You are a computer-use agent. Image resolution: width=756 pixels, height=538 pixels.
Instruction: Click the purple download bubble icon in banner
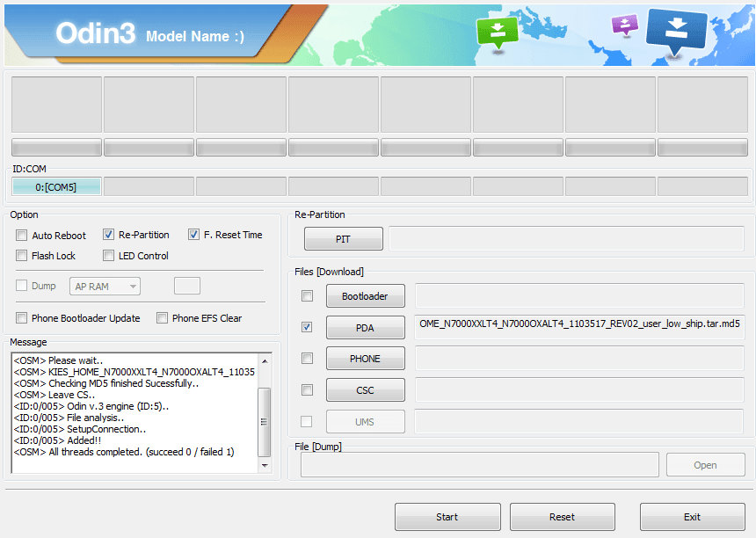click(625, 25)
